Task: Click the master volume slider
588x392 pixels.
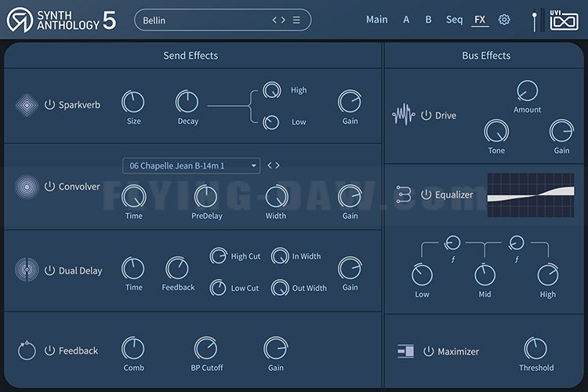Action: coord(535,21)
